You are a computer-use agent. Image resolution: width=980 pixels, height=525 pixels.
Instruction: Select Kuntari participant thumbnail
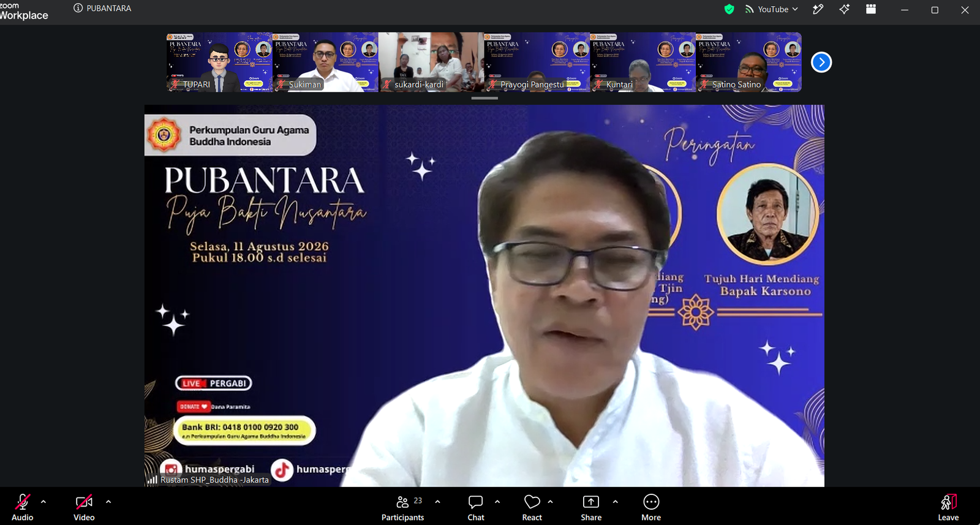pyautogui.click(x=643, y=62)
